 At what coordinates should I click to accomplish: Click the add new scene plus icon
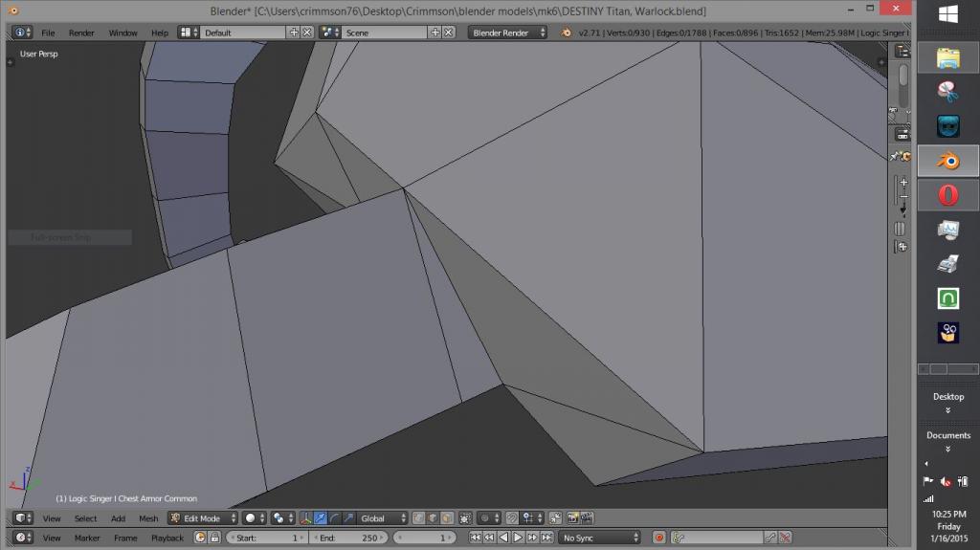(434, 33)
